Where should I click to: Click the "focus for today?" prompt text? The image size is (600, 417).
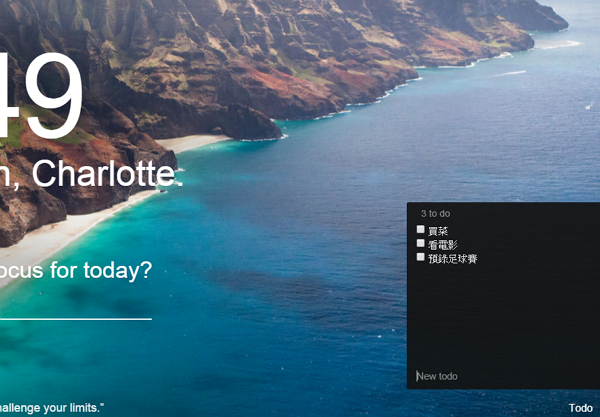point(76,270)
